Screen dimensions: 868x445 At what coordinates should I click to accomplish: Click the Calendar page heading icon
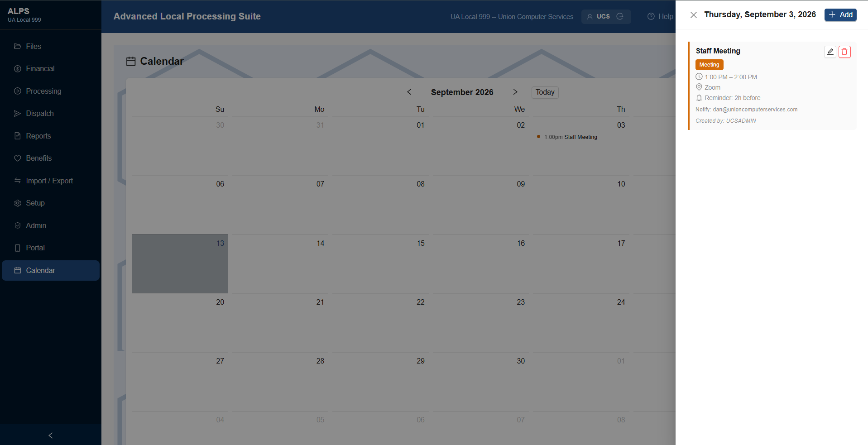click(131, 61)
